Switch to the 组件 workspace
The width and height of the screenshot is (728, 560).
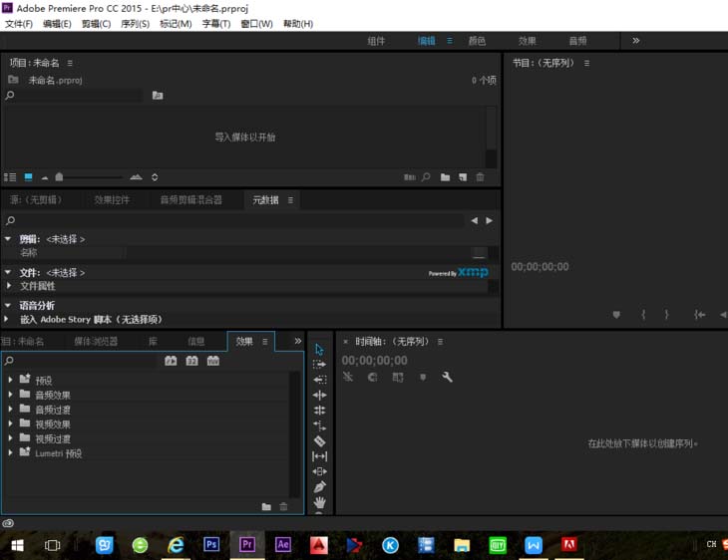(376, 41)
